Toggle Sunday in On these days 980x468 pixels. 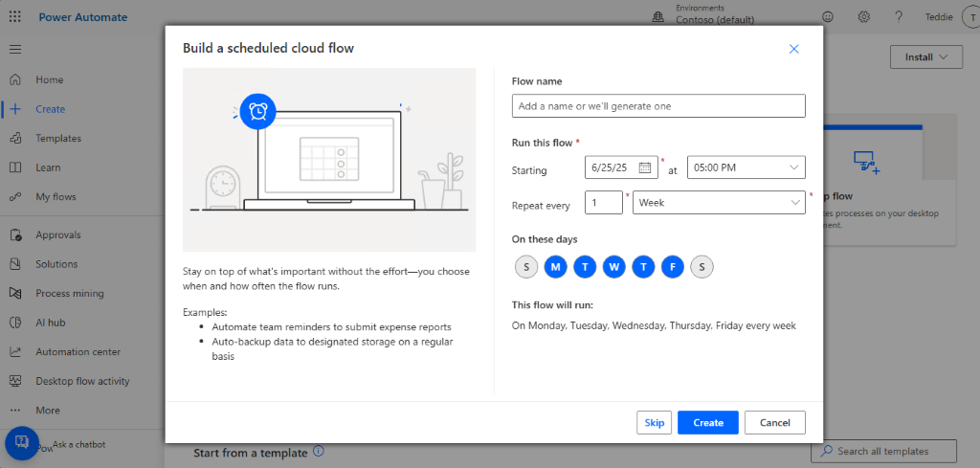(526, 267)
